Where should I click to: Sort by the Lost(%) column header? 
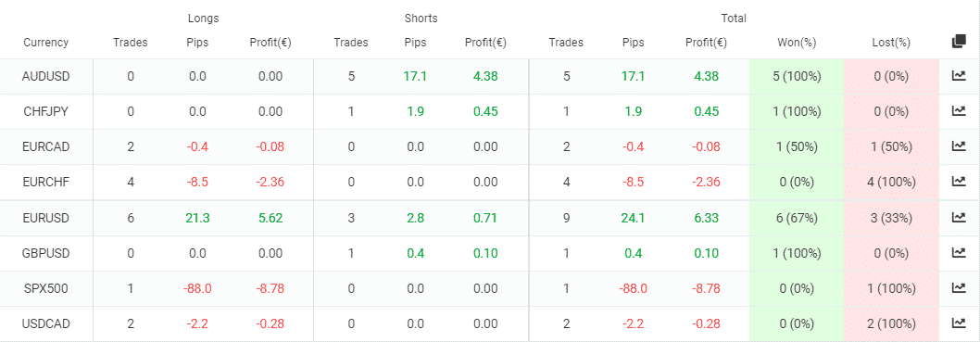(891, 43)
